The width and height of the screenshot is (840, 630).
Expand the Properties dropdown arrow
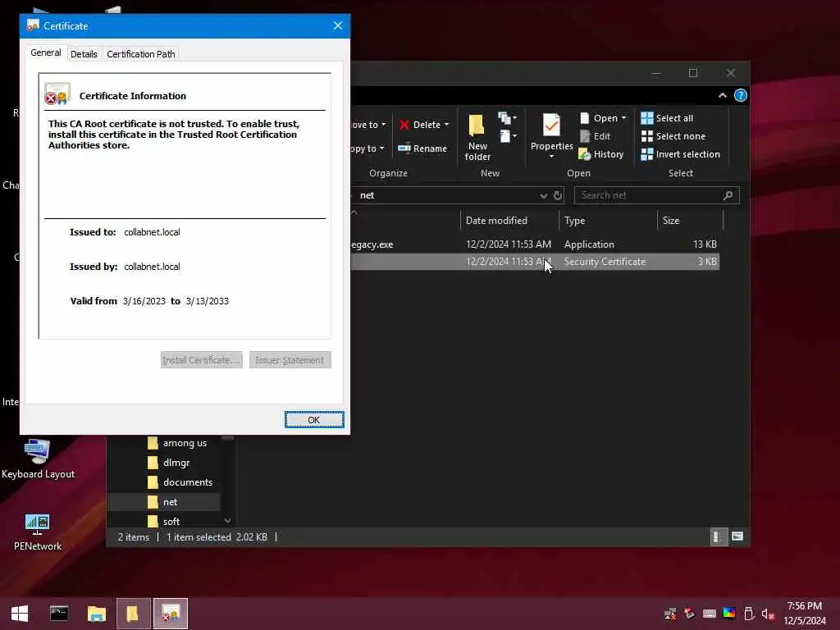[x=551, y=157]
